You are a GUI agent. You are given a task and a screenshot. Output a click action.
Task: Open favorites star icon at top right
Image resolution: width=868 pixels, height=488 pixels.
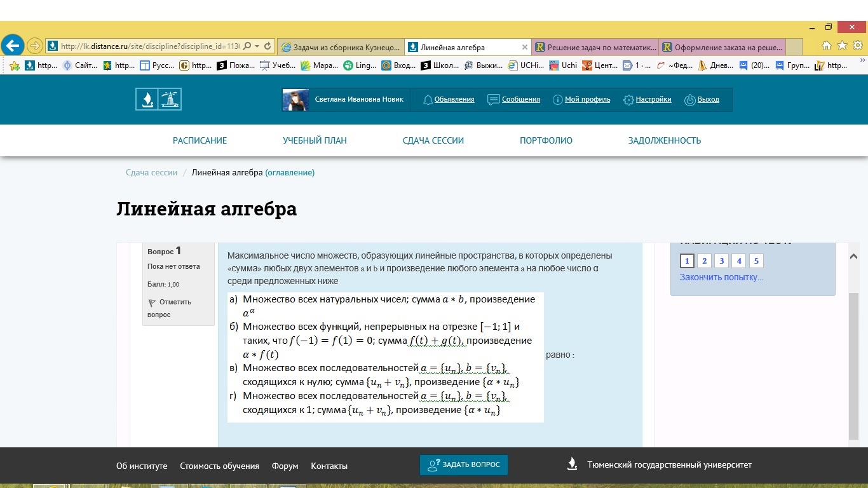[842, 46]
